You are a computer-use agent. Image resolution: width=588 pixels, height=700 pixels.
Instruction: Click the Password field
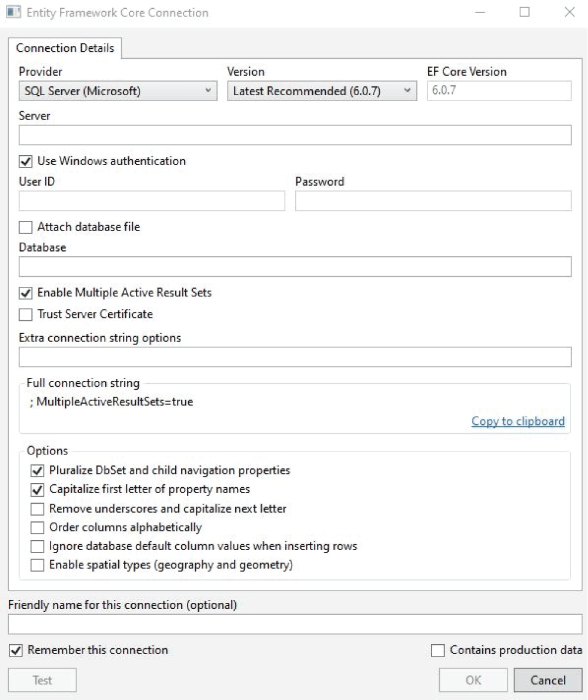click(433, 201)
